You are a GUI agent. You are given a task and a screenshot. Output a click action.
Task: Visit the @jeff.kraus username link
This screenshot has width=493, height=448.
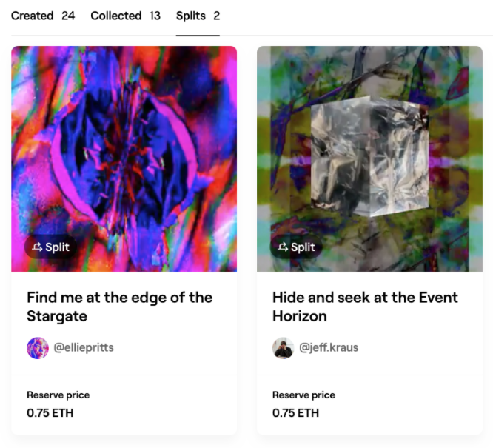click(329, 347)
